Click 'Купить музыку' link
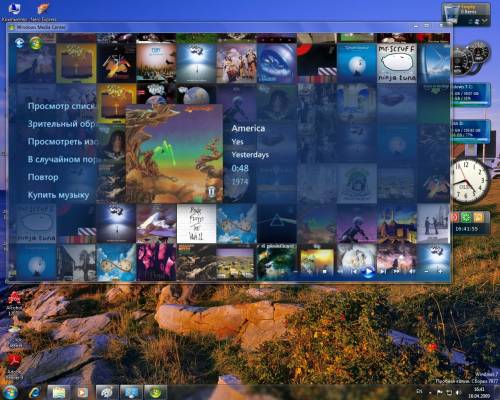 pos(58,195)
